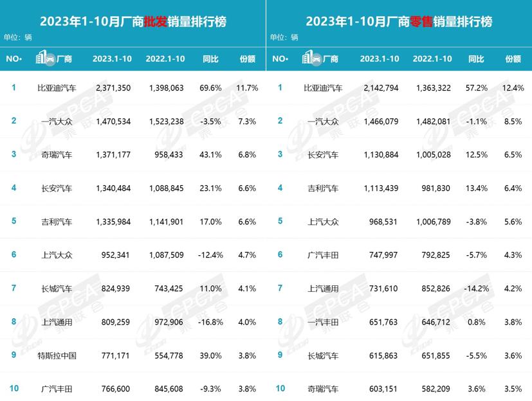Click 特斯拉中国 in the wholesale ranking
532x401 pixels.
(x=57, y=355)
